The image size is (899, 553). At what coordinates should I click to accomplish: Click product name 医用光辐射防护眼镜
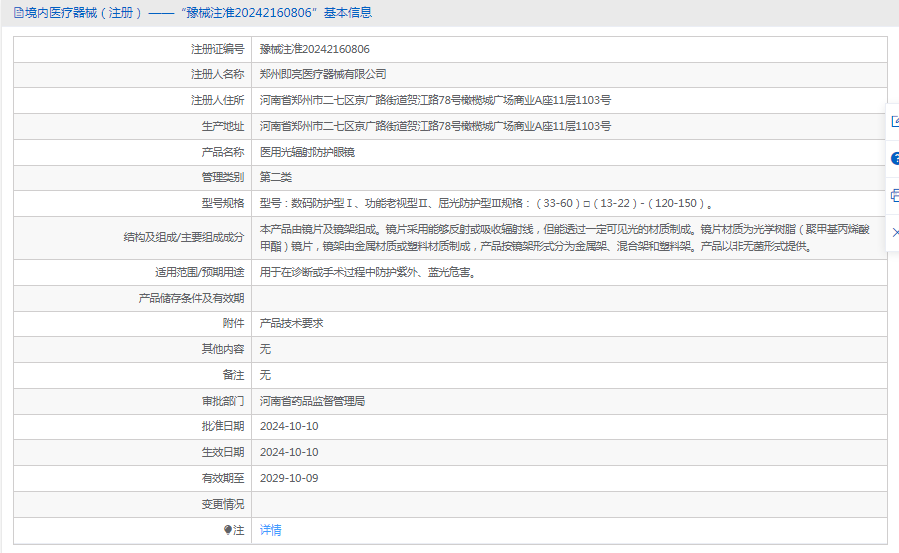pyautogui.click(x=307, y=152)
